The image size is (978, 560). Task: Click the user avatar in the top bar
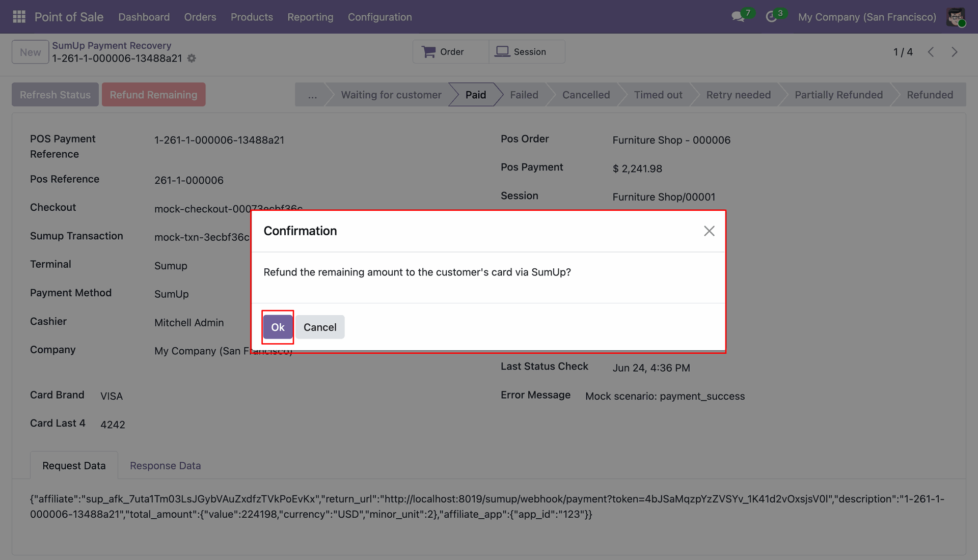point(956,17)
